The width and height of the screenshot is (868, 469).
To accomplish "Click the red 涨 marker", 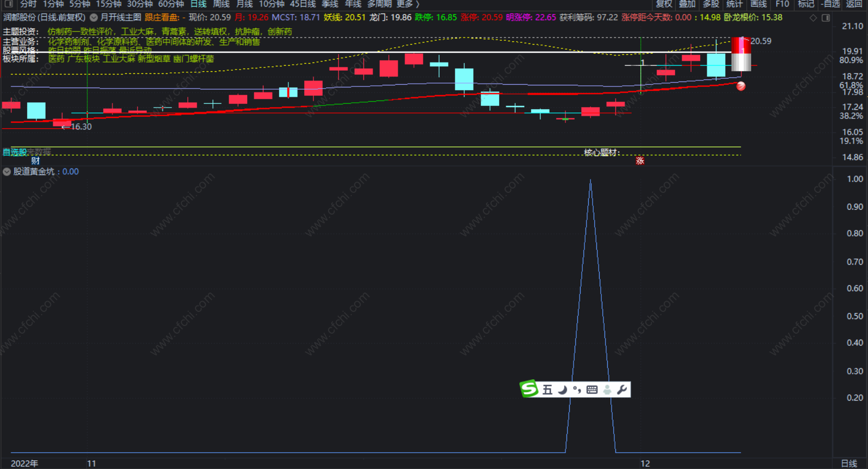I will pos(640,160).
